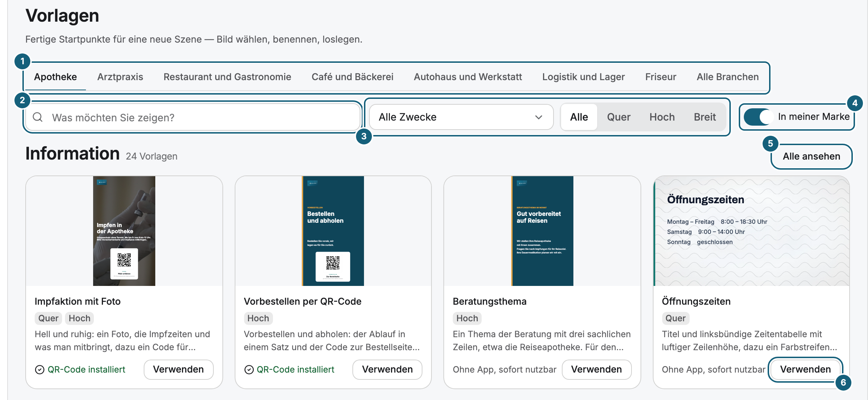Image resolution: width=868 pixels, height=400 pixels.
Task: Click Ohne App text on Öffnungszeiten card
Action: (713, 370)
